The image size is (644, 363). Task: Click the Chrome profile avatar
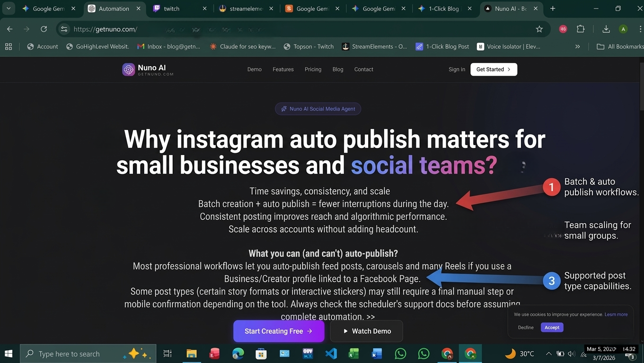pos(623,29)
